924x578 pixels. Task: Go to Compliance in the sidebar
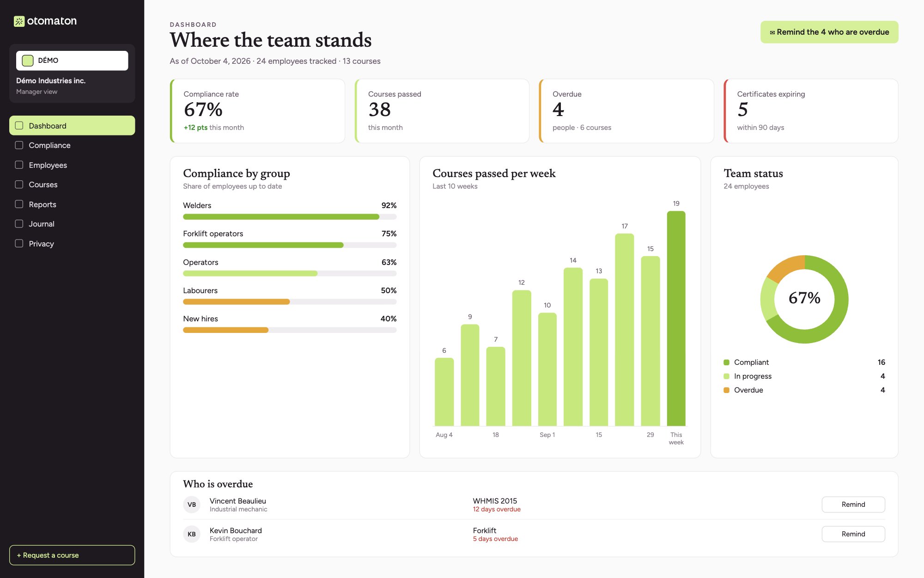[72, 145]
